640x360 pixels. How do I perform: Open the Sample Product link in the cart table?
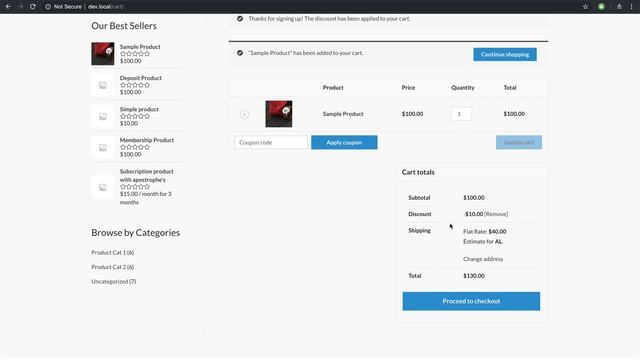[x=343, y=114]
